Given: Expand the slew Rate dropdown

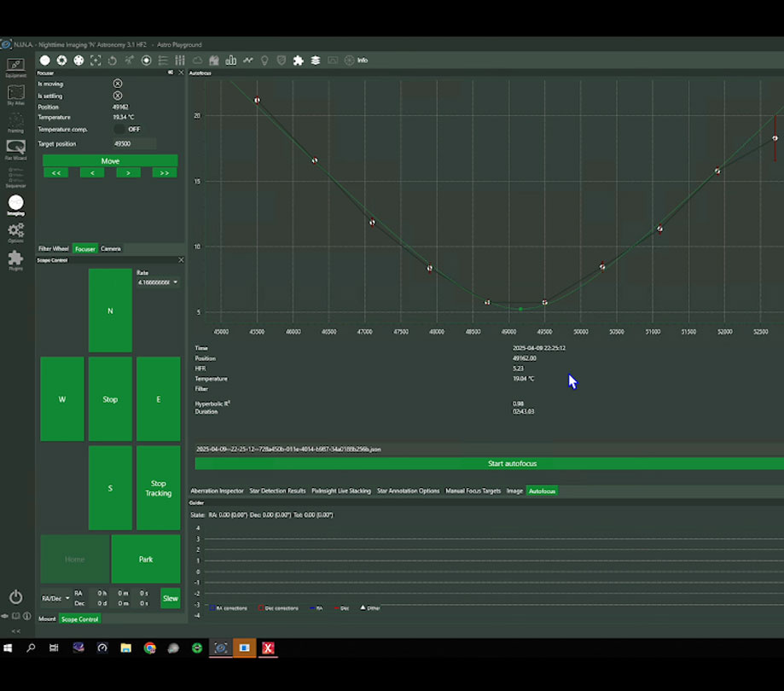Looking at the screenshot, I should coord(158,282).
